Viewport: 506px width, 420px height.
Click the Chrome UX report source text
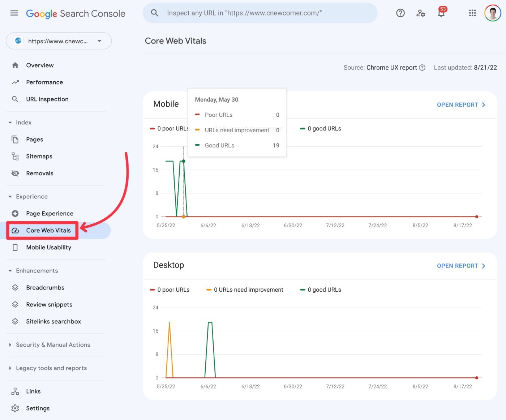pyautogui.click(x=391, y=68)
